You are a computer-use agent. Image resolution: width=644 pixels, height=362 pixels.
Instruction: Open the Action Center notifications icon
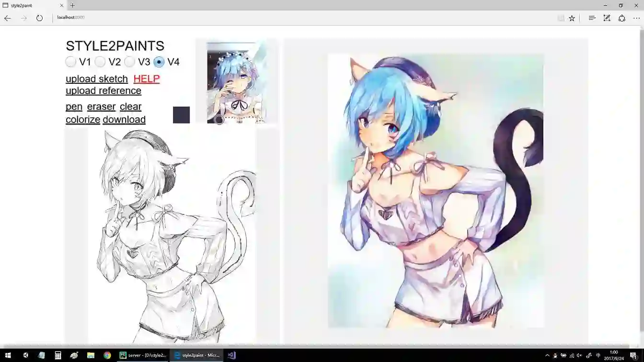tap(633, 355)
